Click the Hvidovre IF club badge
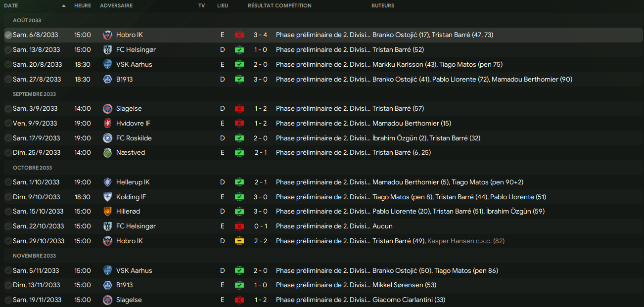 click(x=107, y=123)
